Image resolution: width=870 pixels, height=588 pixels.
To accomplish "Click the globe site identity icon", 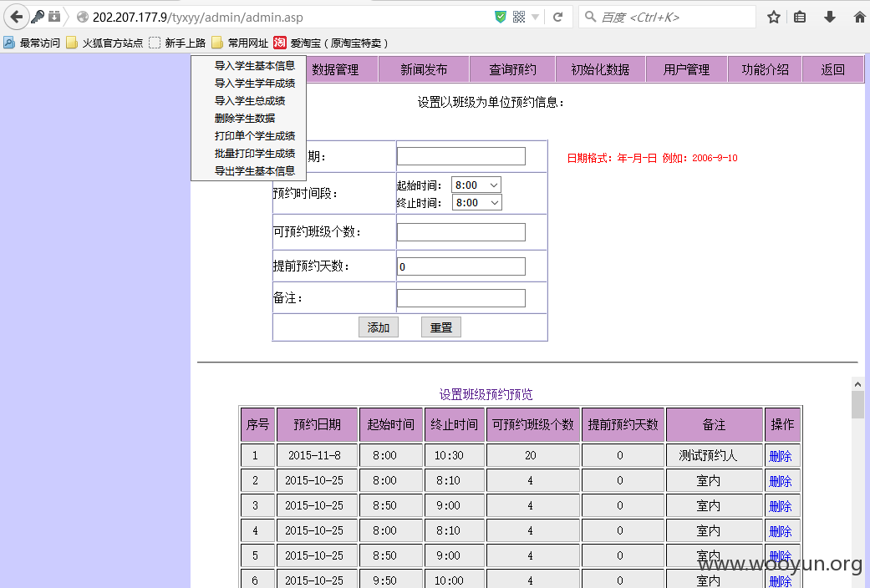I will 83,18.
